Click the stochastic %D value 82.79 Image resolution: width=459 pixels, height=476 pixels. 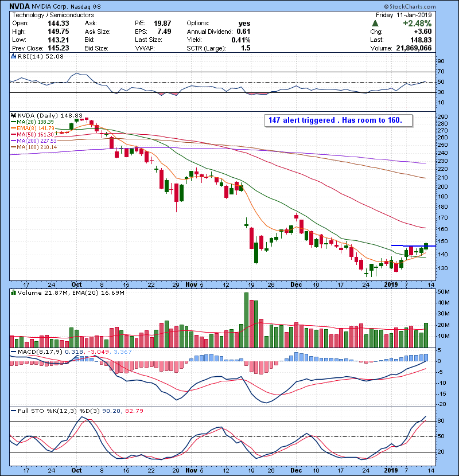pos(134,411)
